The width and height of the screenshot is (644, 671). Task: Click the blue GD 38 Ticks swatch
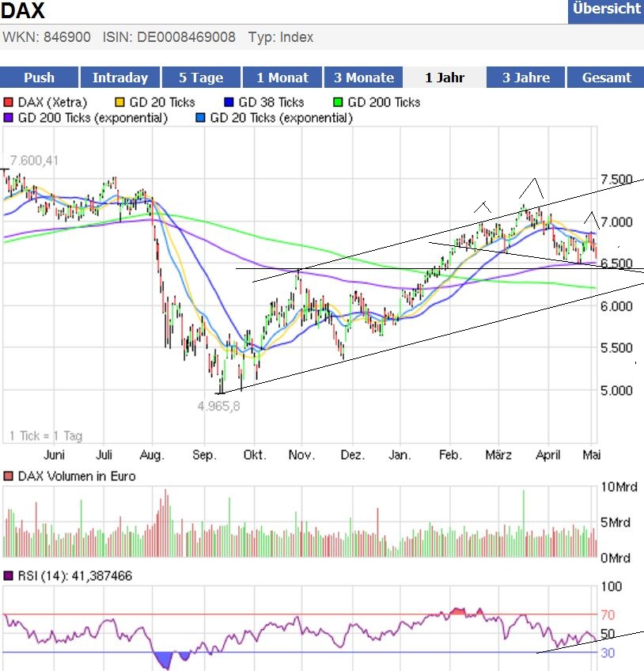[x=229, y=102]
